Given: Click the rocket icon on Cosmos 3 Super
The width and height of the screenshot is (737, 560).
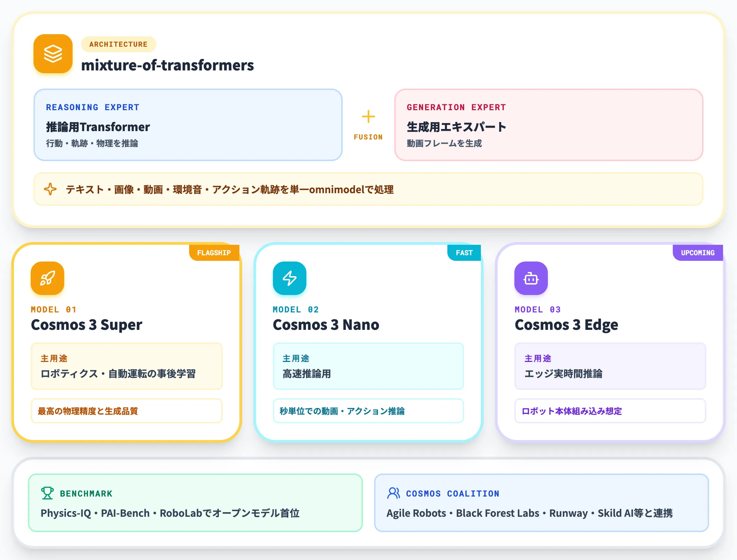Looking at the screenshot, I should click(47, 278).
